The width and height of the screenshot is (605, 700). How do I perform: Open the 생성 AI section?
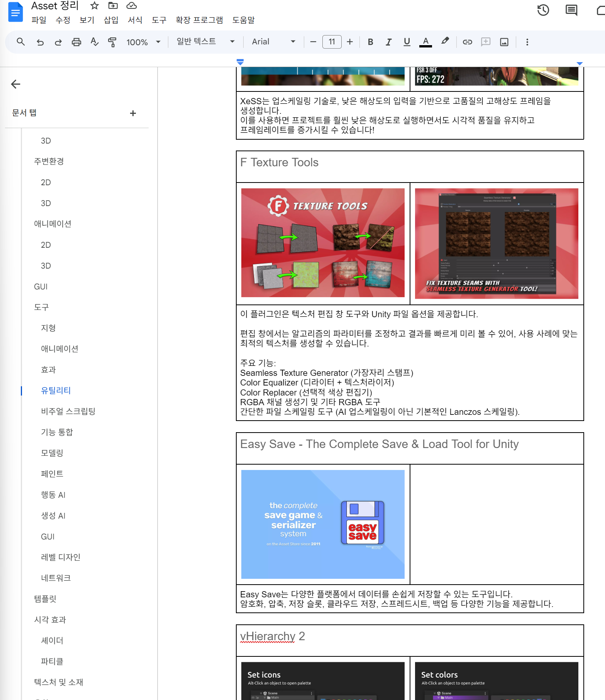(x=53, y=516)
